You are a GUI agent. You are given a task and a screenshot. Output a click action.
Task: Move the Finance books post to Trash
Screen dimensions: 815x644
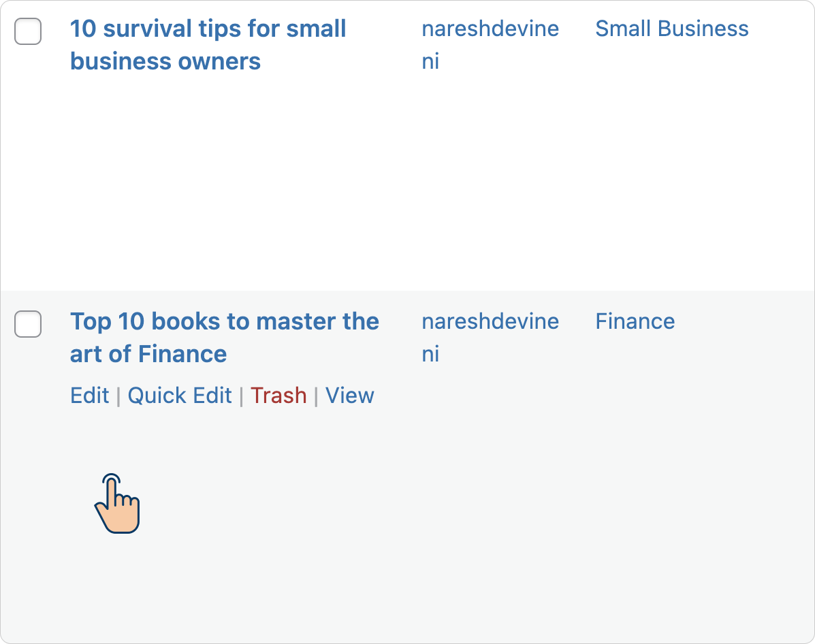(278, 396)
